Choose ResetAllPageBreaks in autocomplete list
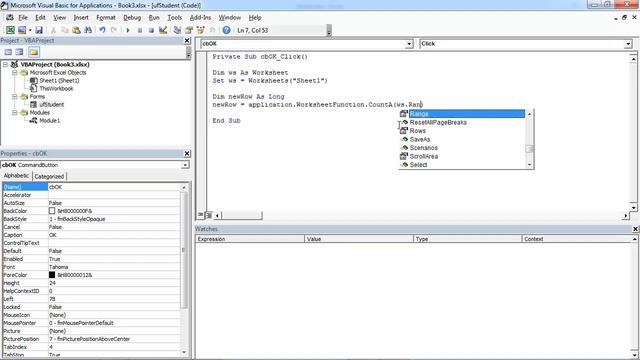640x360 pixels. click(462, 122)
